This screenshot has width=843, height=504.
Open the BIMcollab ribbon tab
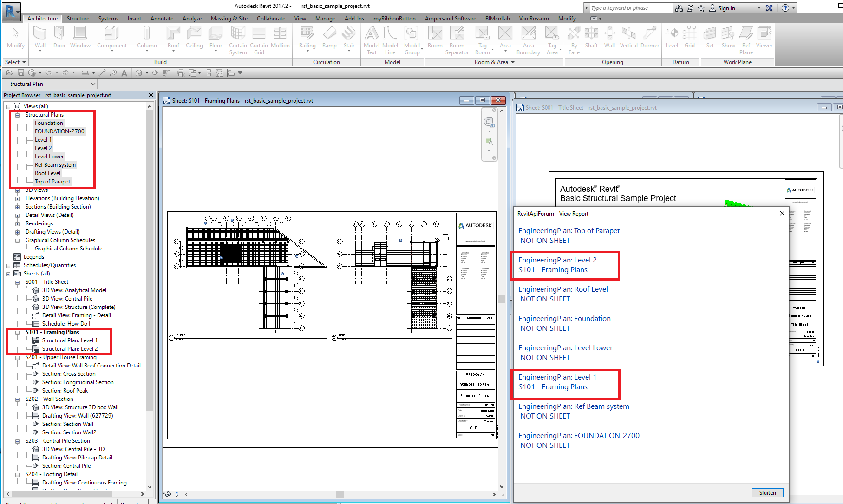click(497, 19)
